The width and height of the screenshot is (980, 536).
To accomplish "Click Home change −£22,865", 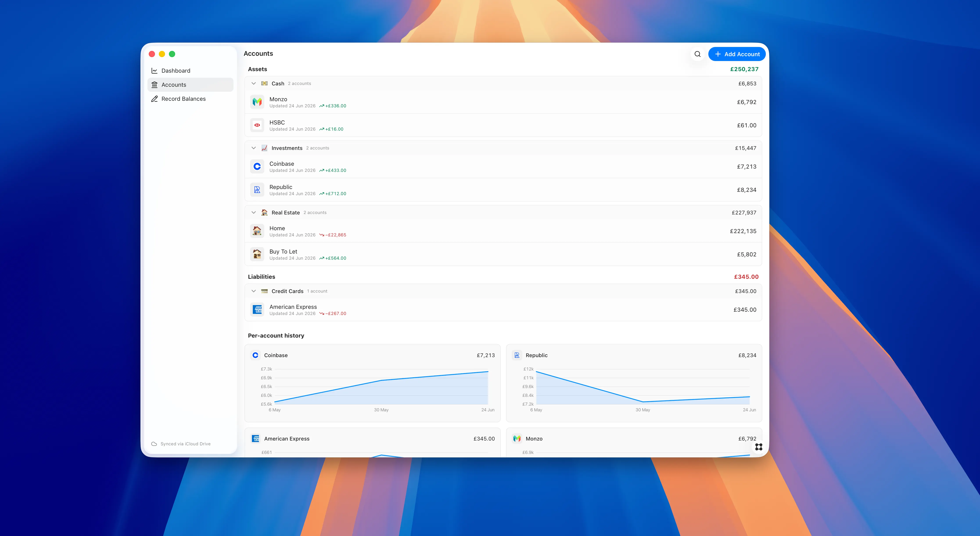I will pyautogui.click(x=333, y=235).
